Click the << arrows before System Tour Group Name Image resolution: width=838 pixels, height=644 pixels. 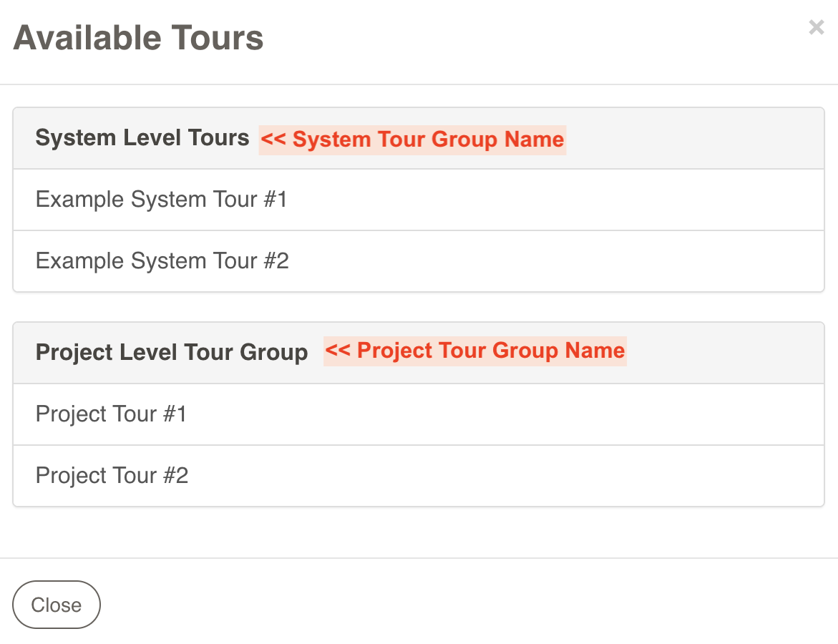pyautogui.click(x=273, y=140)
